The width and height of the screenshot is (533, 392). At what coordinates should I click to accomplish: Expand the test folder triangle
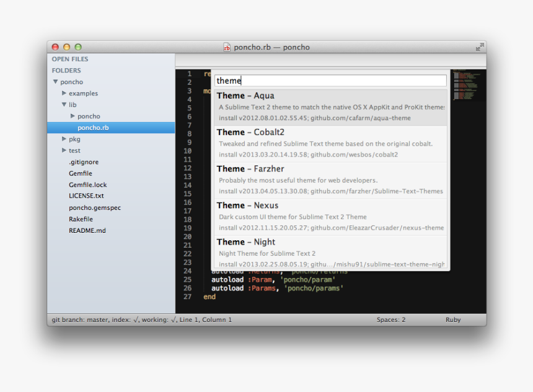click(64, 150)
